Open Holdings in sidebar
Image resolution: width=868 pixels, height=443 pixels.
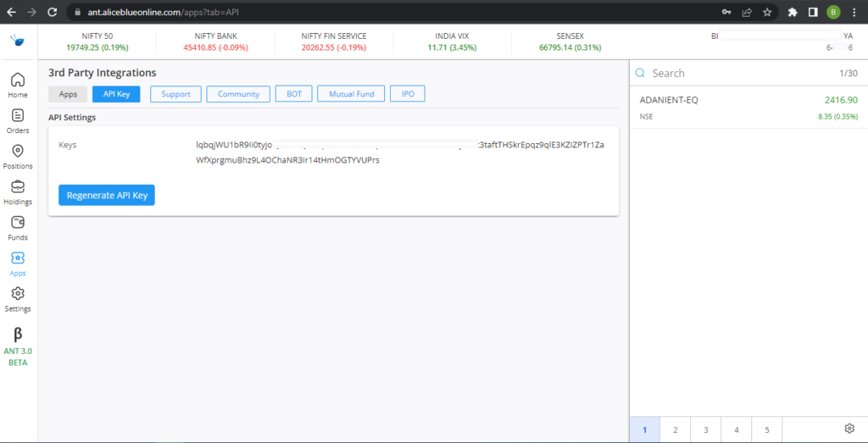coord(18,193)
